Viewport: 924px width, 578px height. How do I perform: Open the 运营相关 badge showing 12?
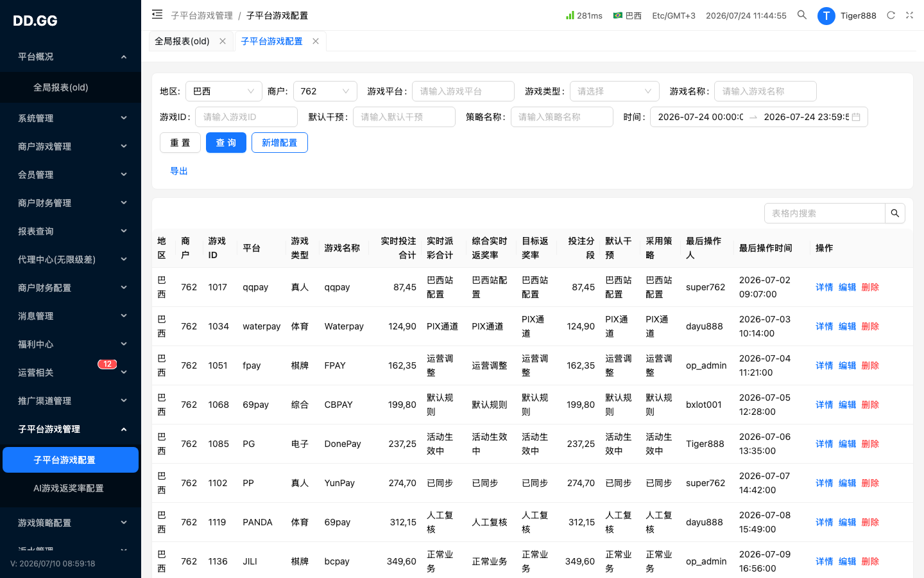(107, 364)
